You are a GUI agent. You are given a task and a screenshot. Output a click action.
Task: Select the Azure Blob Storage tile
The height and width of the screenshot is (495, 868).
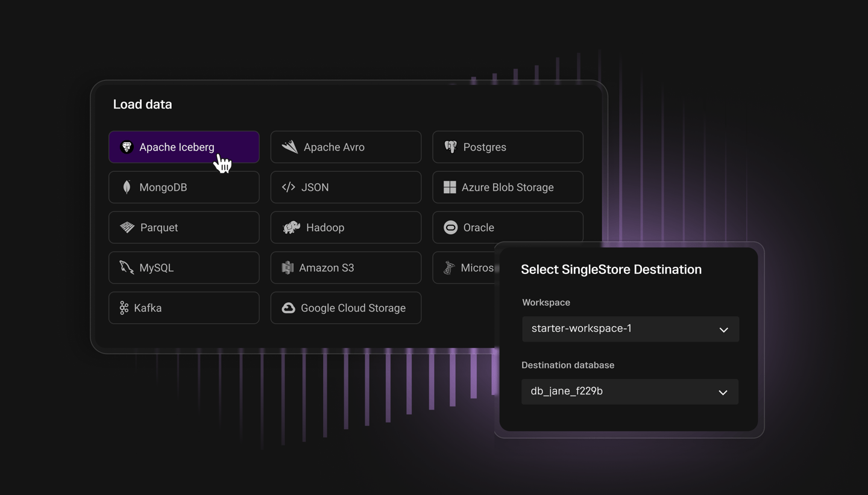[508, 187]
